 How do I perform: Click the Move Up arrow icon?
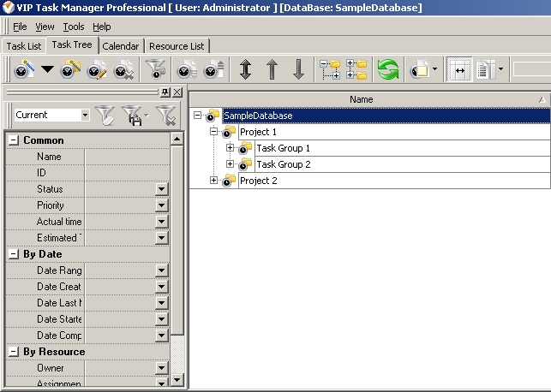coord(272,70)
